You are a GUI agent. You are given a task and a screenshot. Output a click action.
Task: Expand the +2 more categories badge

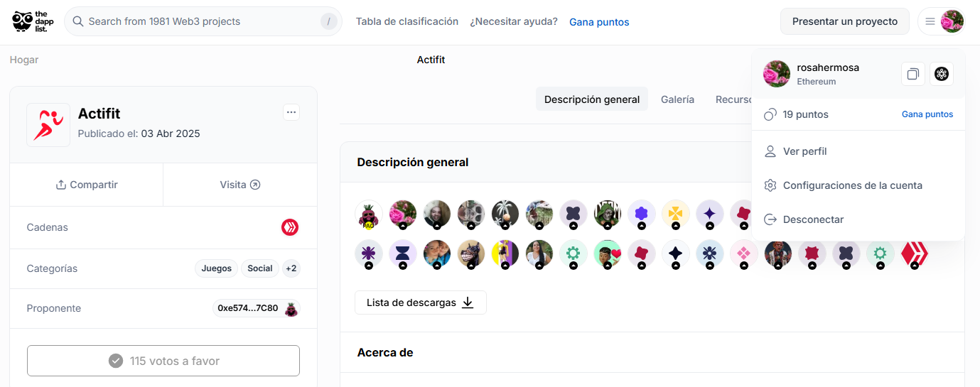point(291,268)
